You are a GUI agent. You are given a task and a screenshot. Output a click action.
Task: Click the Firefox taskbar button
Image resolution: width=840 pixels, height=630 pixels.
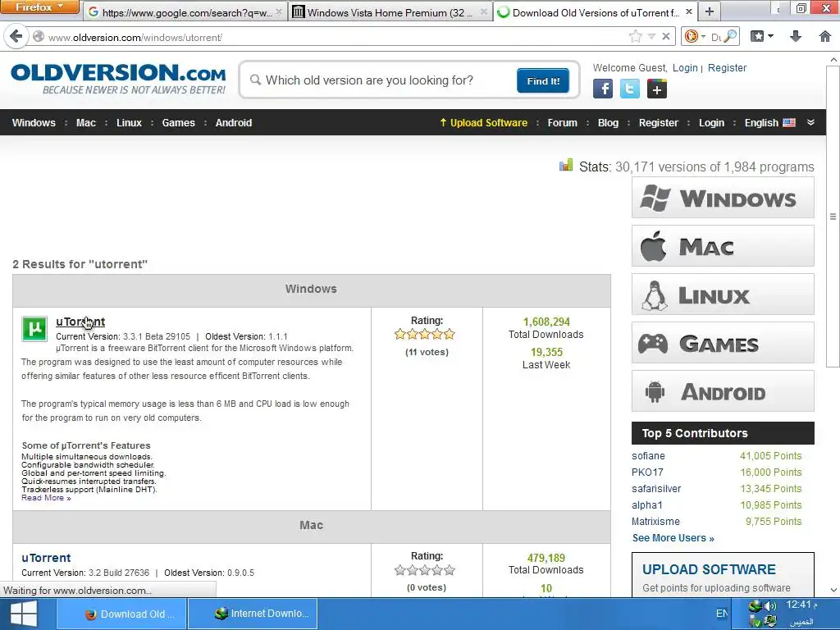point(121,614)
